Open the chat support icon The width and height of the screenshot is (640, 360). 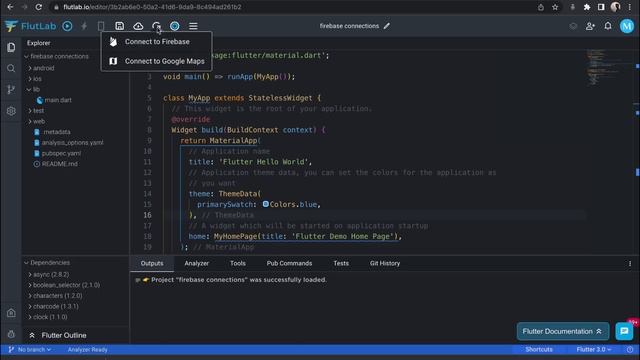pyautogui.click(x=624, y=331)
